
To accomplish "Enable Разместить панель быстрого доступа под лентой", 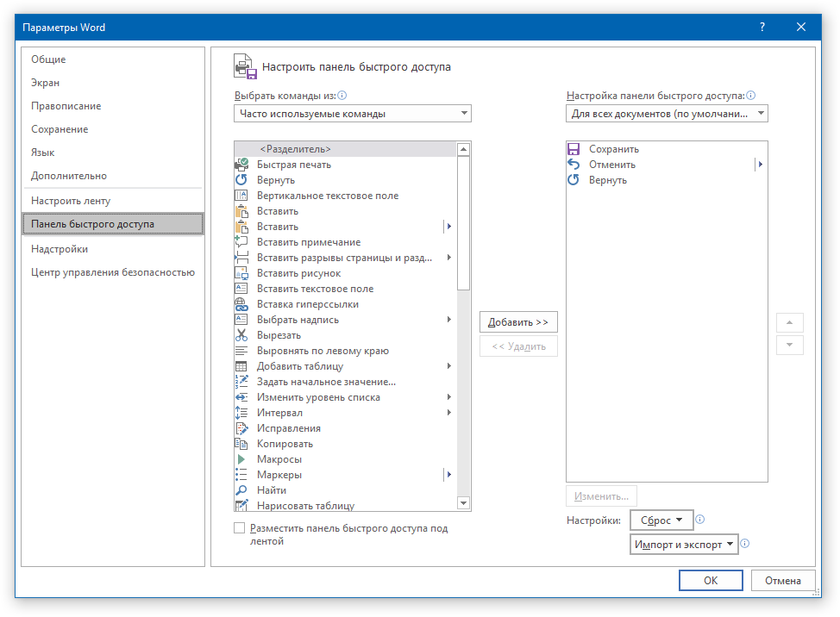I will pyautogui.click(x=240, y=528).
